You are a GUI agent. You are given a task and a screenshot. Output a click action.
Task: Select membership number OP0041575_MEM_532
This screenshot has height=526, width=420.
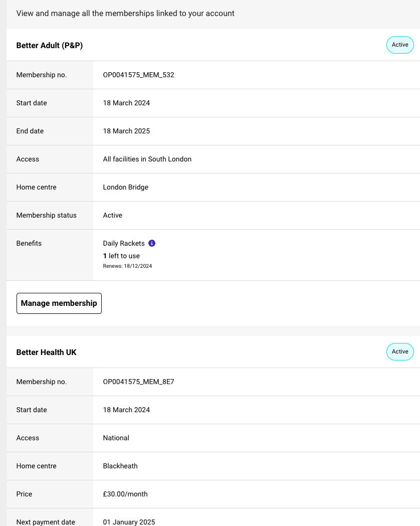(x=138, y=75)
